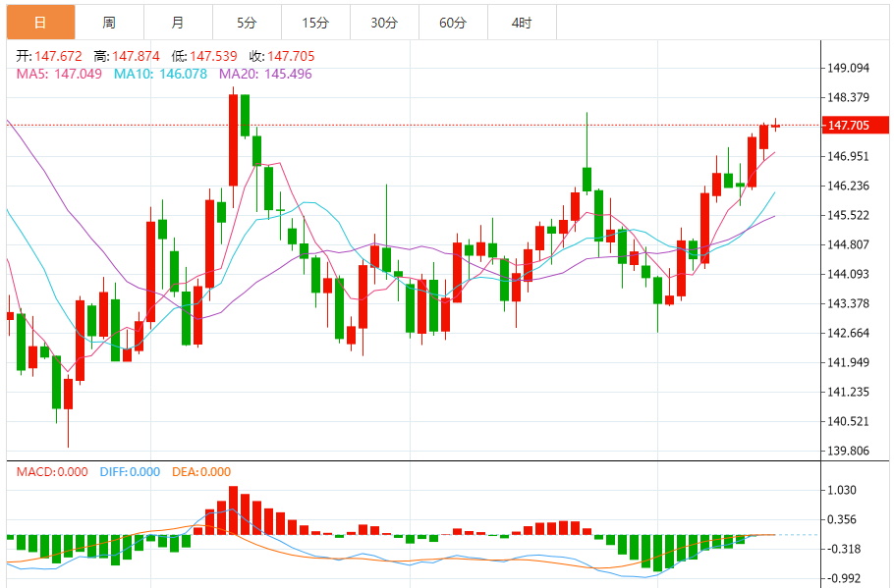Image resolution: width=894 pixels, height=588 pixels.
Task: Click the 141.949 price axis label
Action: tap(849, 362)
